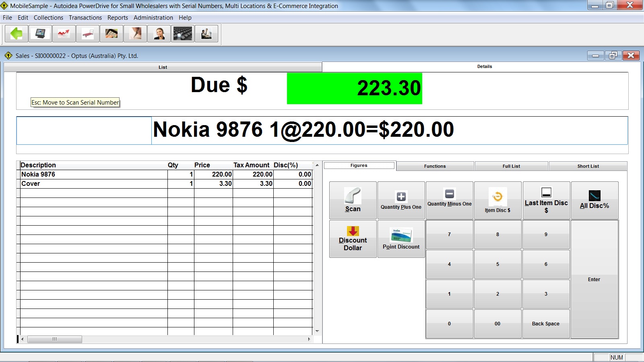Open the trolley cart toolbar icon

pyautogui.click(x=88, y=34)
